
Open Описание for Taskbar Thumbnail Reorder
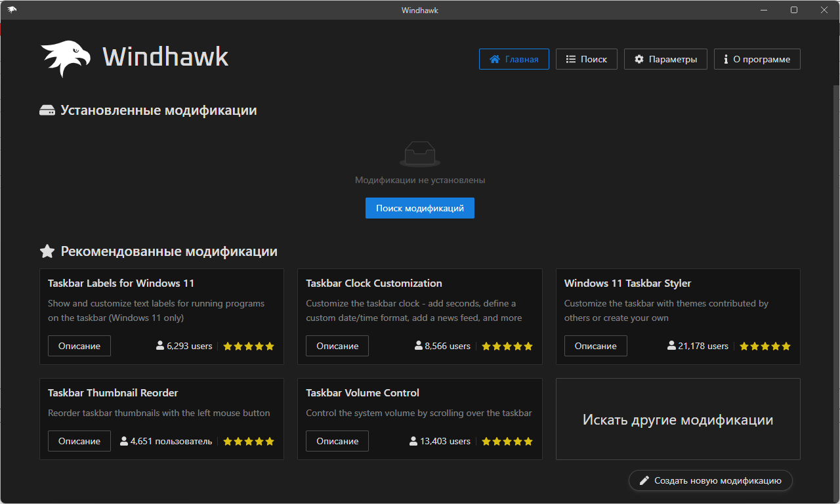[79, 441]
